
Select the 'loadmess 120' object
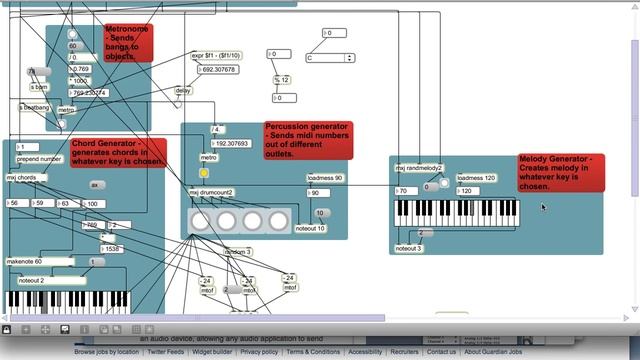tap(476, 178)
